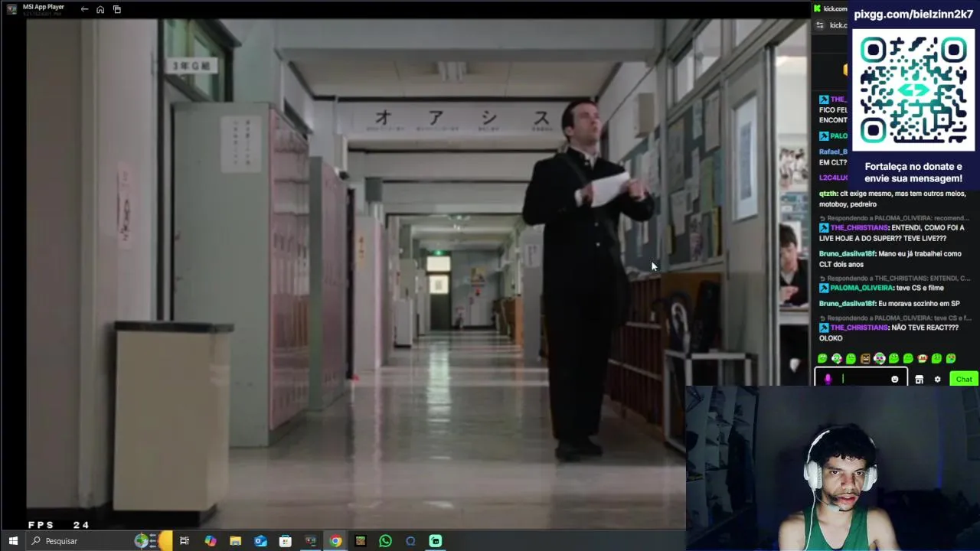The image size is (980, 551).
Task: Open WhatsApp from the taskbar
Action: (385, 541)
